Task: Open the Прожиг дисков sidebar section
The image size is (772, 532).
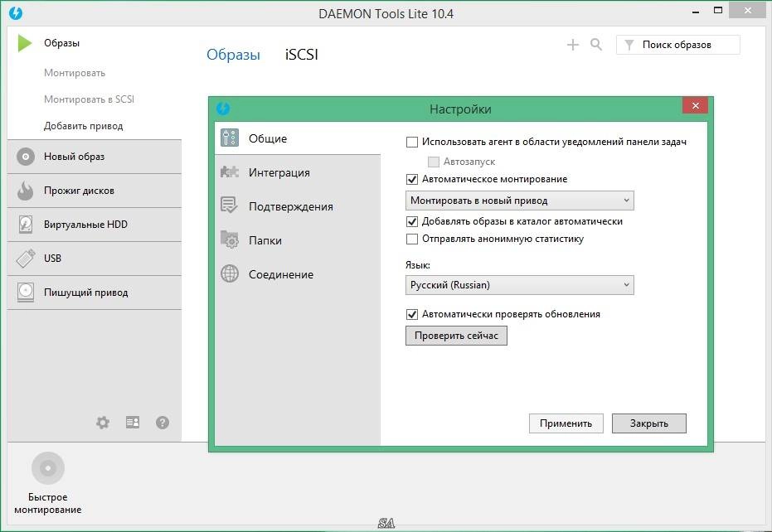Action: [94, 191]
